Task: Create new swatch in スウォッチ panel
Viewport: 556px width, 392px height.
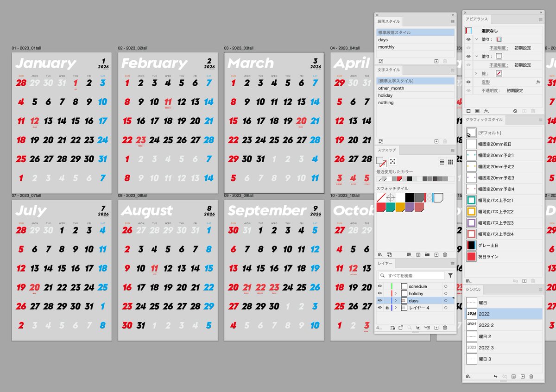Action: 436,254
